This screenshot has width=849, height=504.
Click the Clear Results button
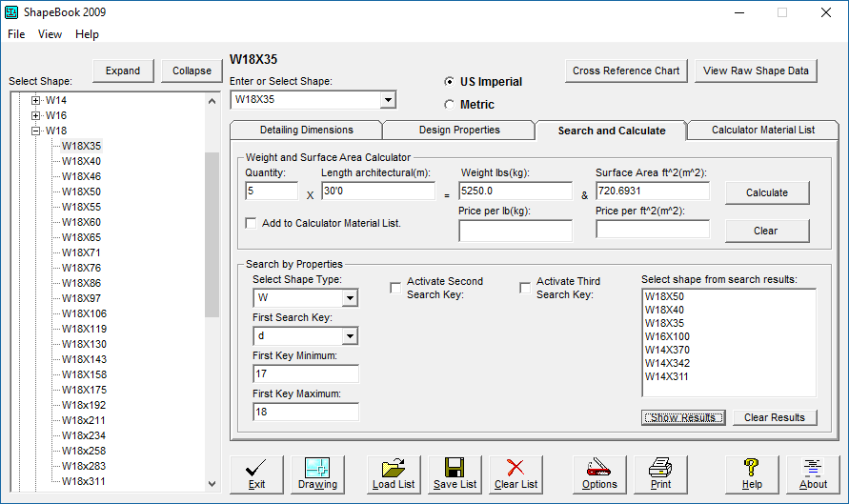[775, 417]
